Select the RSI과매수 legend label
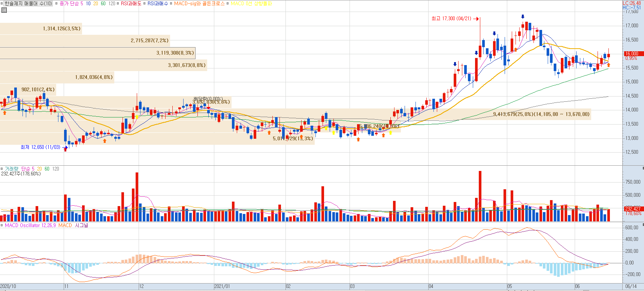Viewport: 644px width, 291px height. pyautogui.click(x=158, y=3)
